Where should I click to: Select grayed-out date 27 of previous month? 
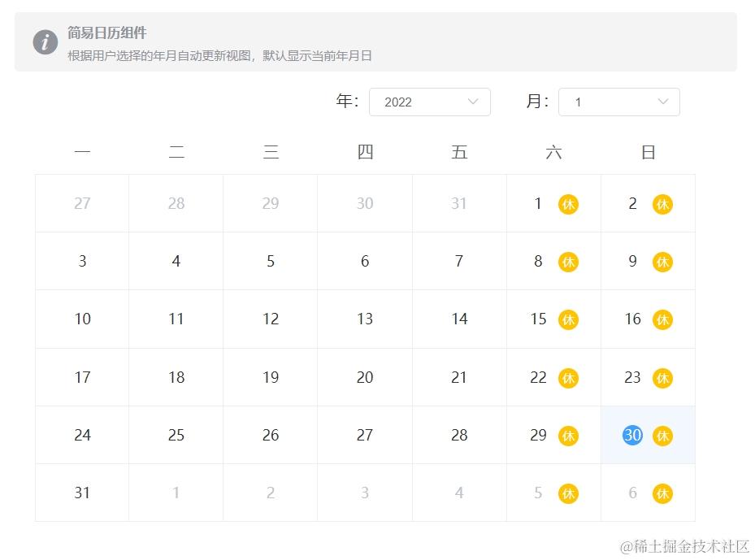[x=82, y=204]
